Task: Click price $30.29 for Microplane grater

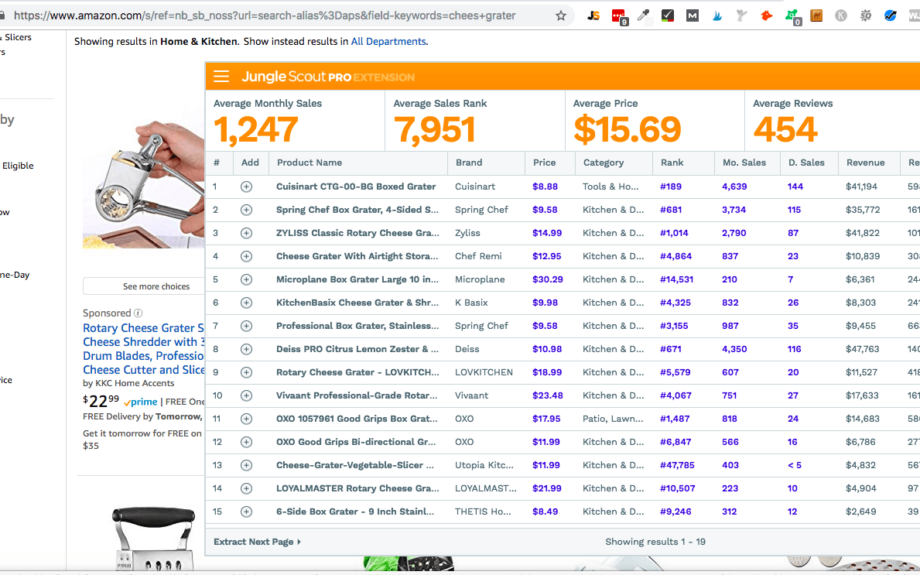Action: click(x=547, y=279)
